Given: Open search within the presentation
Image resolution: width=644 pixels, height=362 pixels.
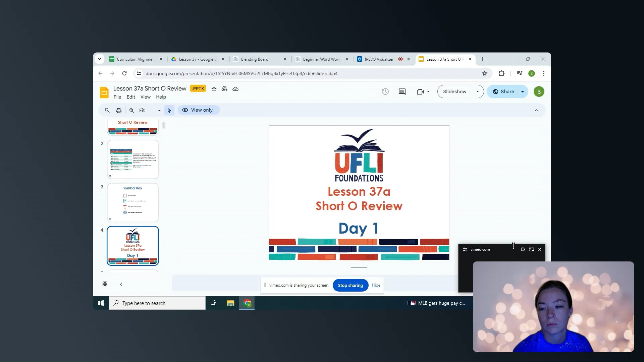Looking at the screenshot, I should 107,110.
